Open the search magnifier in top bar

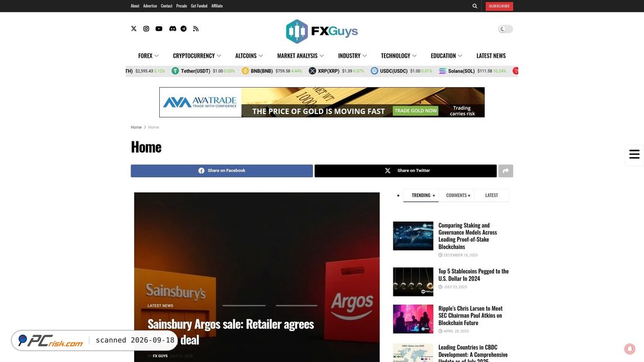coord(475,6)
